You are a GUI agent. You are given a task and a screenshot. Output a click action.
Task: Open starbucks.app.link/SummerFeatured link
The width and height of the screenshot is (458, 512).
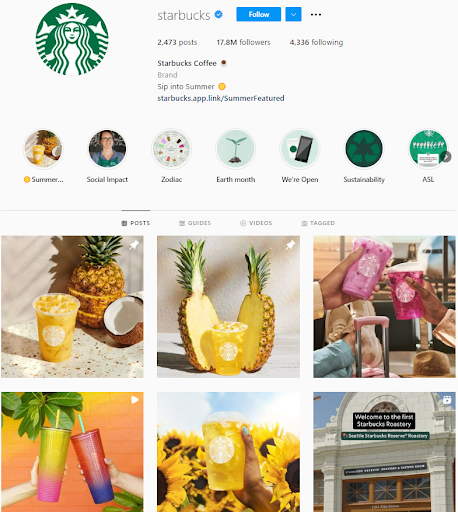point(221,98)
